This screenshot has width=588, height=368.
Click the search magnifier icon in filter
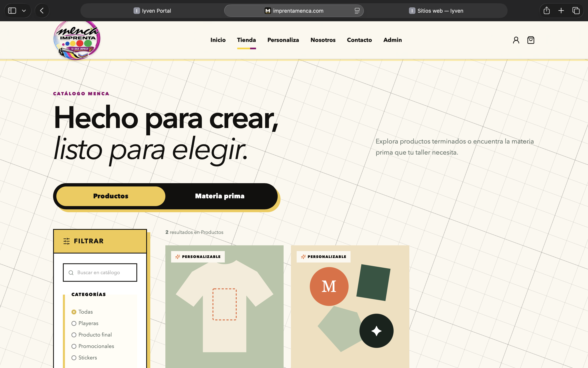point(71,273)
